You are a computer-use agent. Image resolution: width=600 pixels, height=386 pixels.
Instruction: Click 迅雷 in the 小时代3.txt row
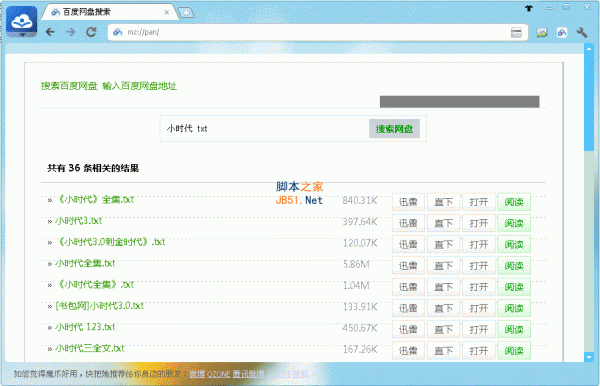pyautogui.click(x=408, y=223)
